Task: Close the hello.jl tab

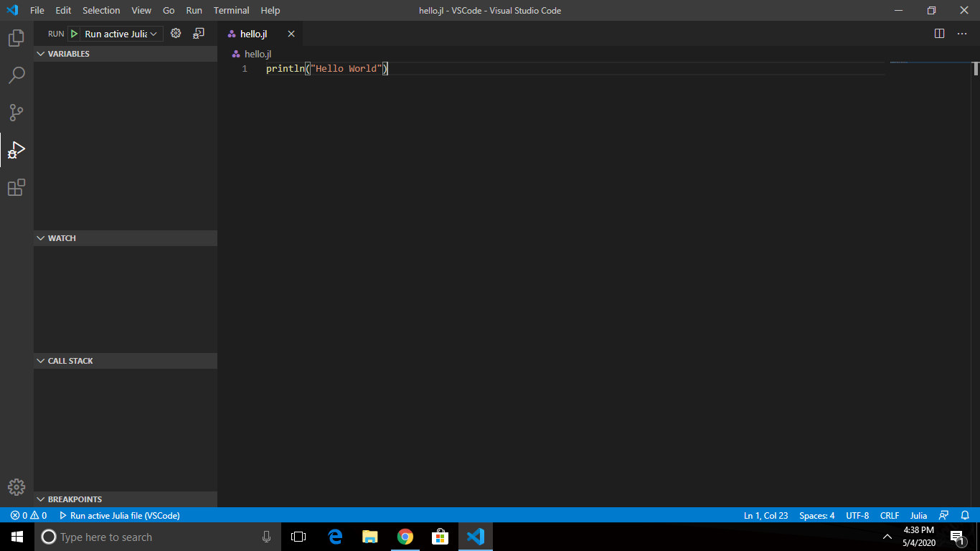Action: [291, 34]
